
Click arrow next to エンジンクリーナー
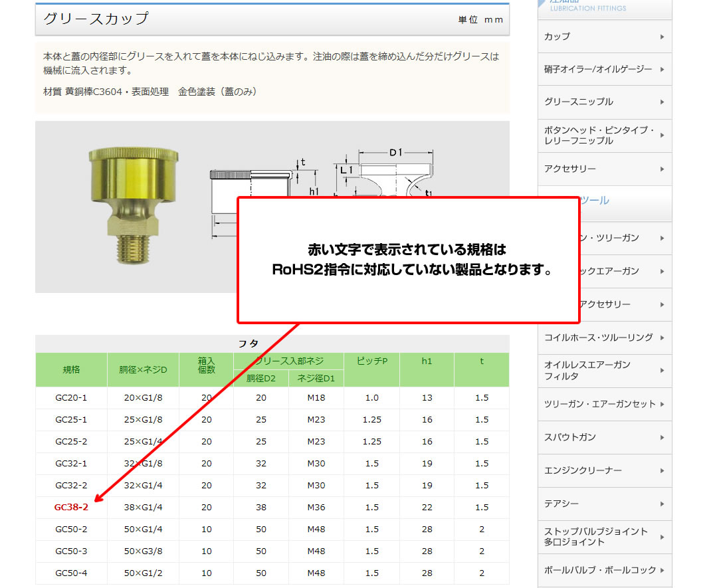[x=662, y=470]
